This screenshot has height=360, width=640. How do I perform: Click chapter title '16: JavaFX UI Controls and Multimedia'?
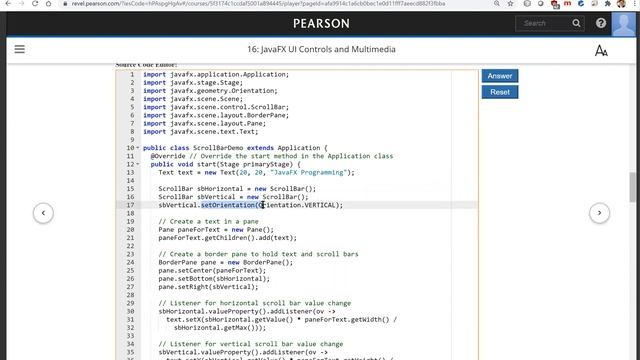[321, 49]
